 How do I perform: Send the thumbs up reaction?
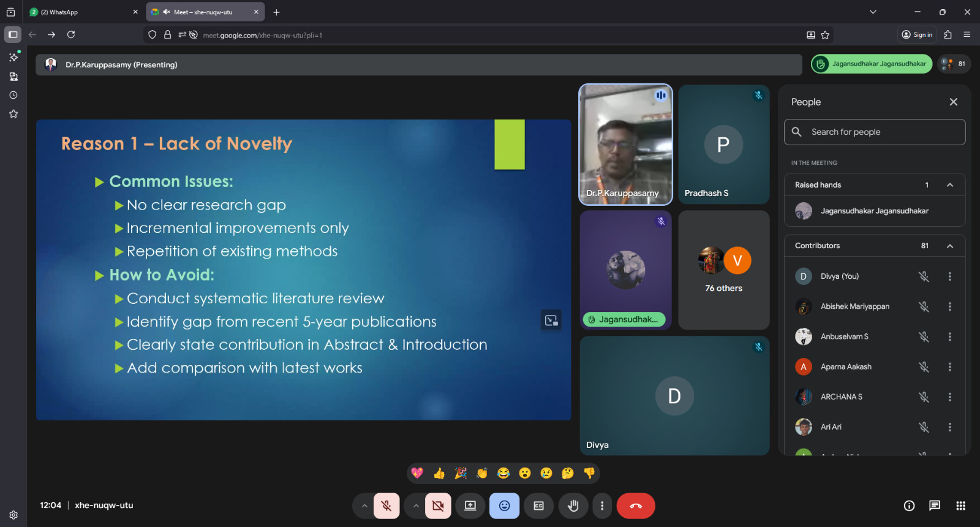(439, 473)
